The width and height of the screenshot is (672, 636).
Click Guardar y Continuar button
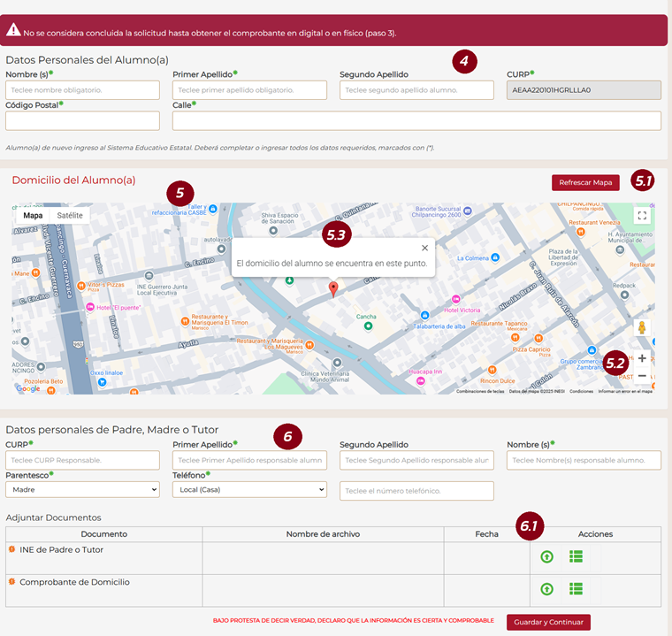[548, 622]
